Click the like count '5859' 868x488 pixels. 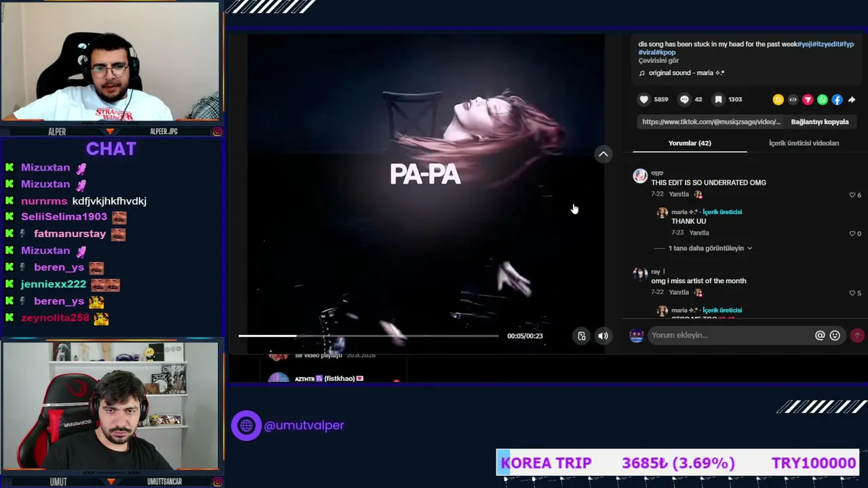tap(661, 100)
